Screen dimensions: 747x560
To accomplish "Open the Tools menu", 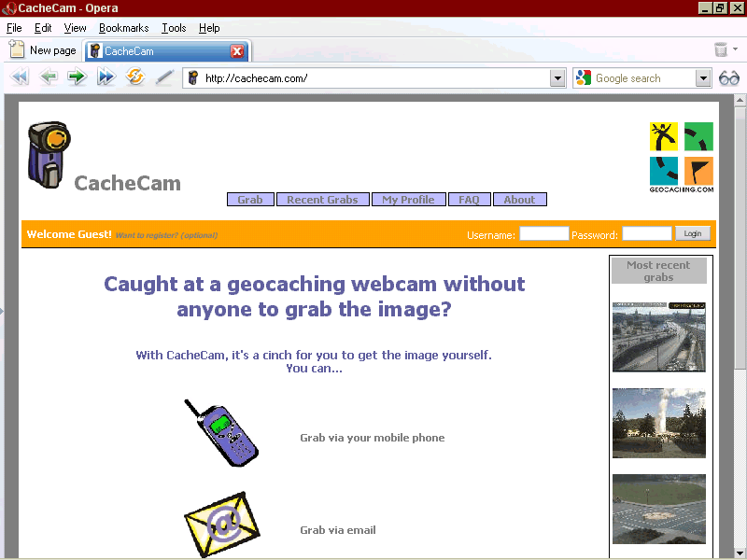I will pos(174,28).
